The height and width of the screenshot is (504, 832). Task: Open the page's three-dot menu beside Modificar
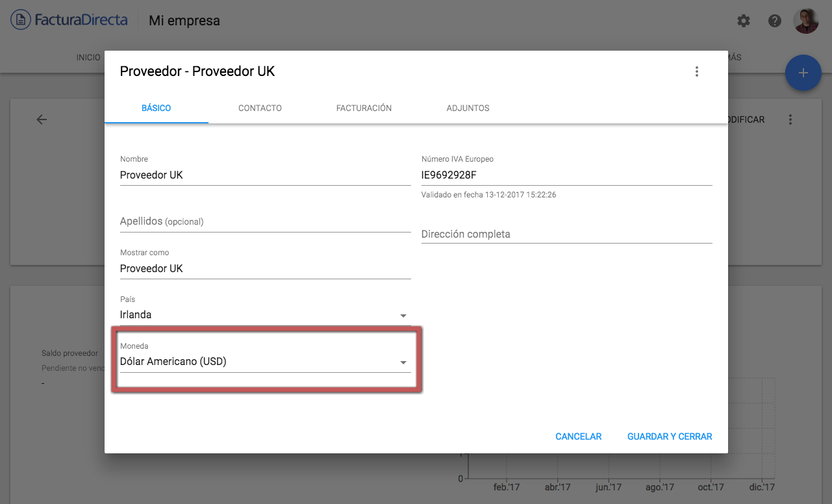[790, 120]
